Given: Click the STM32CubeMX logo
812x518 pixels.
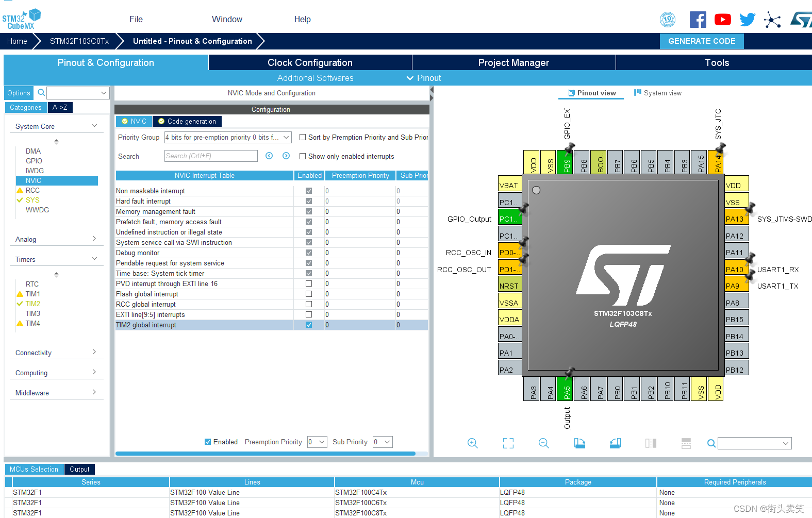Looking at the screenshot, I should tap(21, 19).
